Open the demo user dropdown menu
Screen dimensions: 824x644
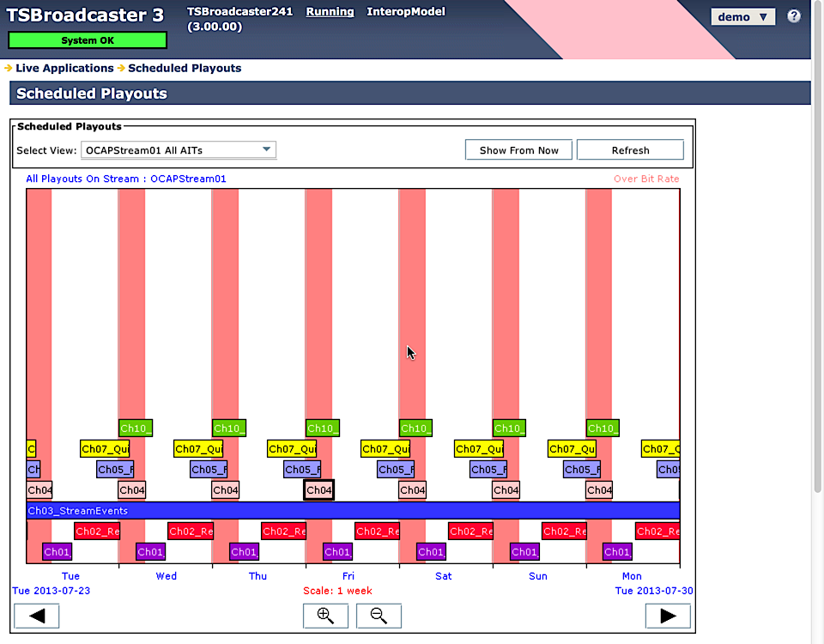click(x=742, y=17)
